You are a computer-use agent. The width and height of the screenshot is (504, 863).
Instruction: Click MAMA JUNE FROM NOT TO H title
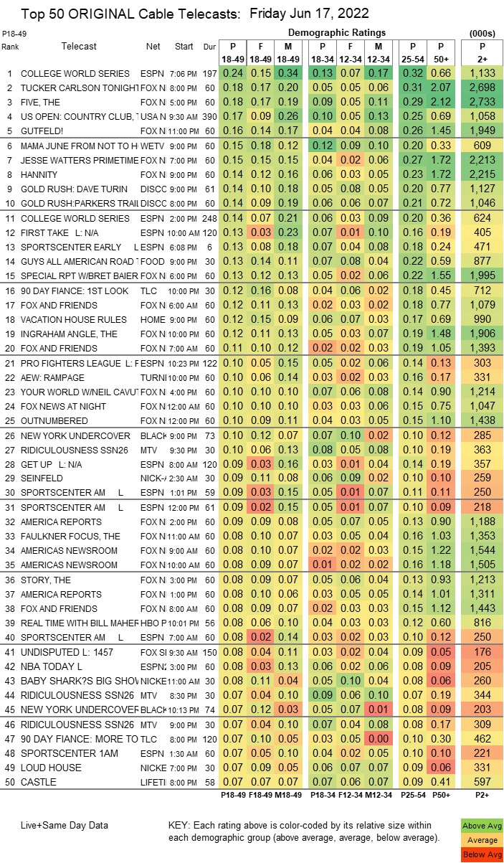(x=79, y=146)
